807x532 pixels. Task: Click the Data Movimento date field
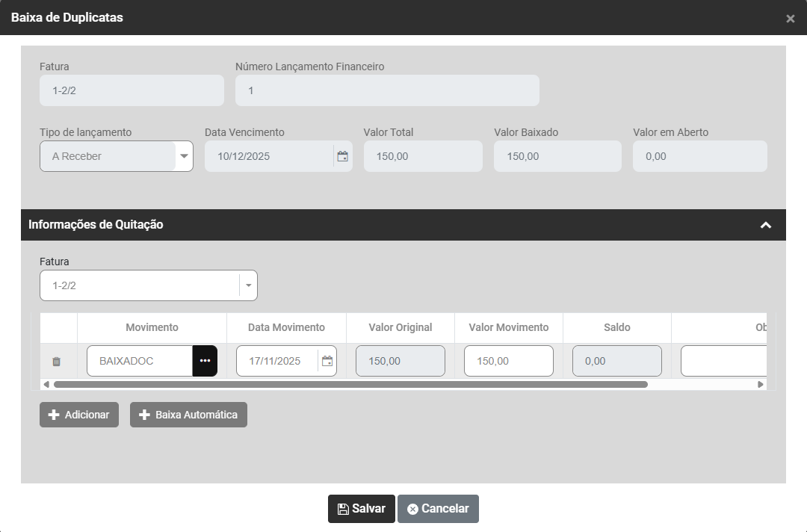click(276, 361)
